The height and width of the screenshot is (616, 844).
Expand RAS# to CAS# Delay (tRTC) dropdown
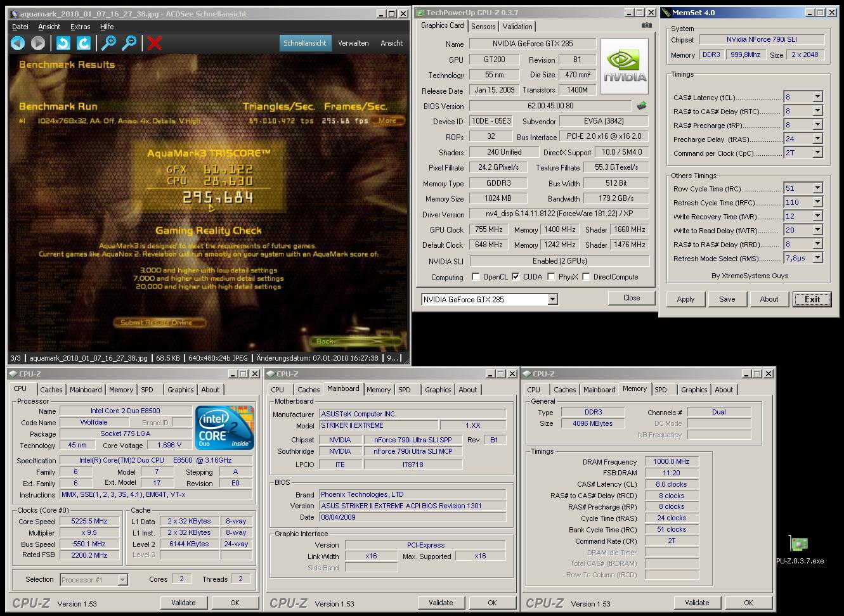click(817, 111)
